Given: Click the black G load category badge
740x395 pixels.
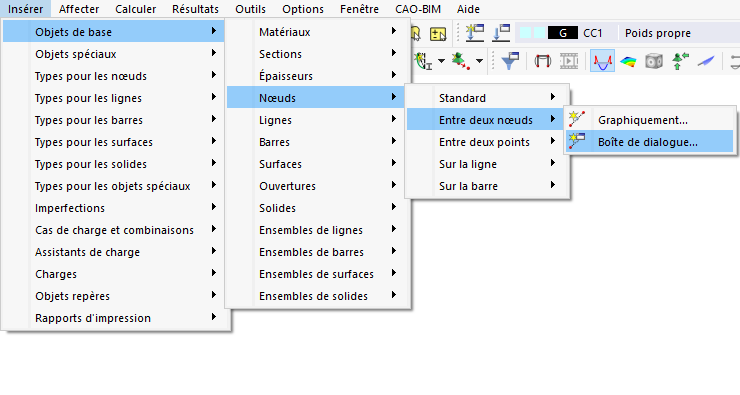Looking at the screenshot, I should point(563,33).
